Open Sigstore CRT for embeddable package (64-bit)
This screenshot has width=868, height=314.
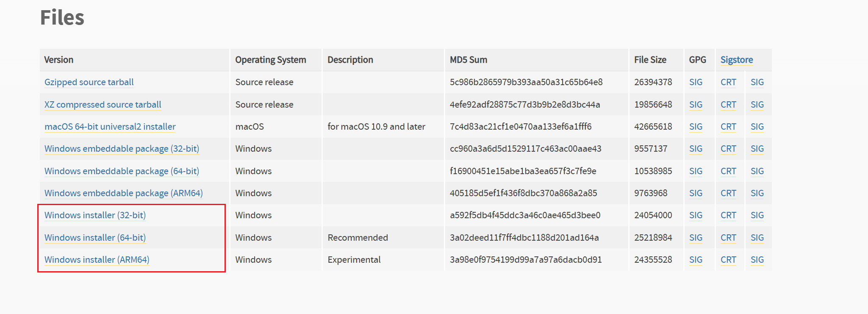click(x=728, y=171)
